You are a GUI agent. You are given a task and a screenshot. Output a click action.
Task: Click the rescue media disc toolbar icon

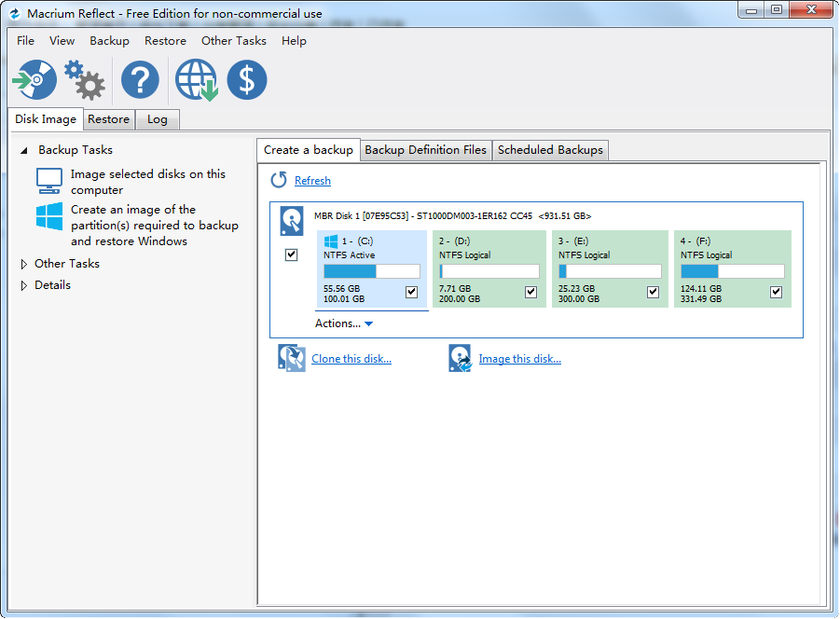click(x=34, y=80)
